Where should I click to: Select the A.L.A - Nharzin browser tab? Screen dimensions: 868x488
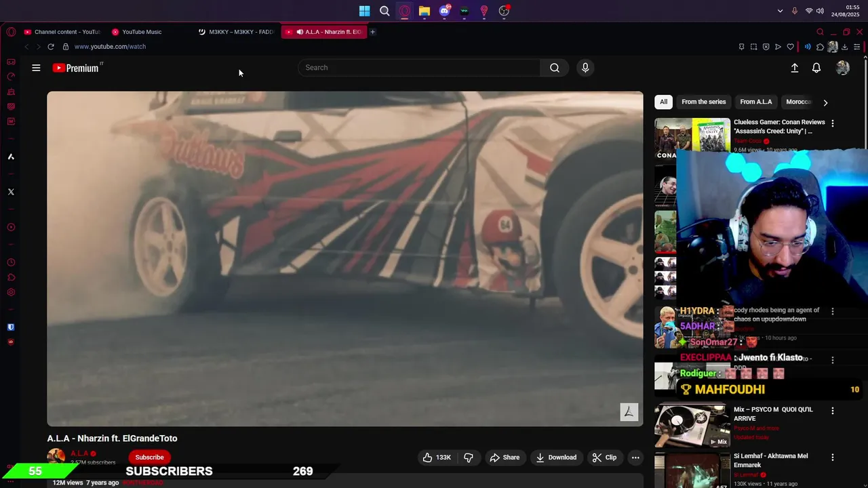pos(324,32)
